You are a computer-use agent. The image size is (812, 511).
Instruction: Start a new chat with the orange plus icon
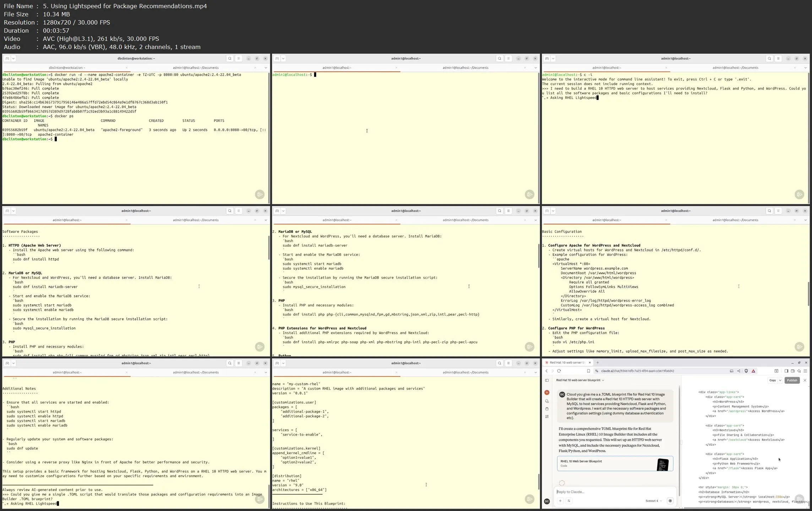(547, 392)
